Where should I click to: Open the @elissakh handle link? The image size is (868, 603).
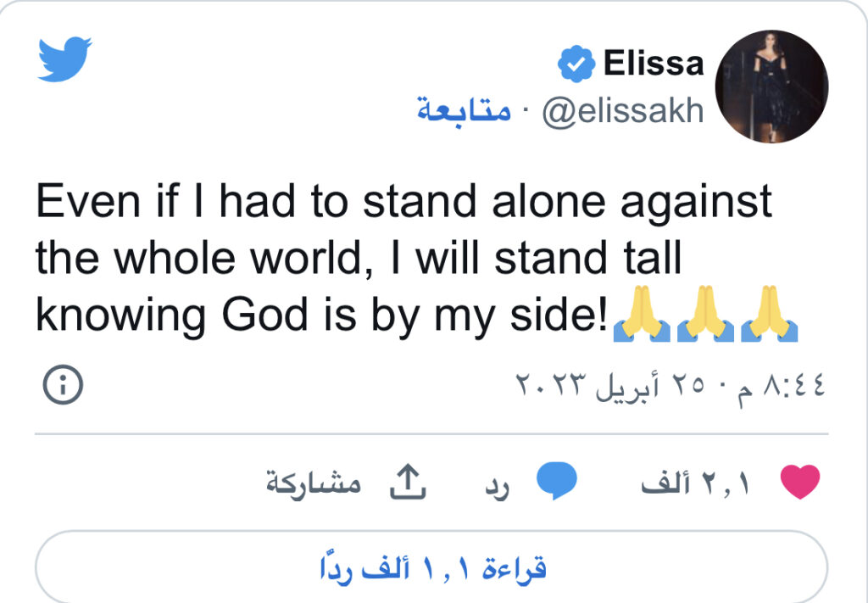[x=622, y=111]
